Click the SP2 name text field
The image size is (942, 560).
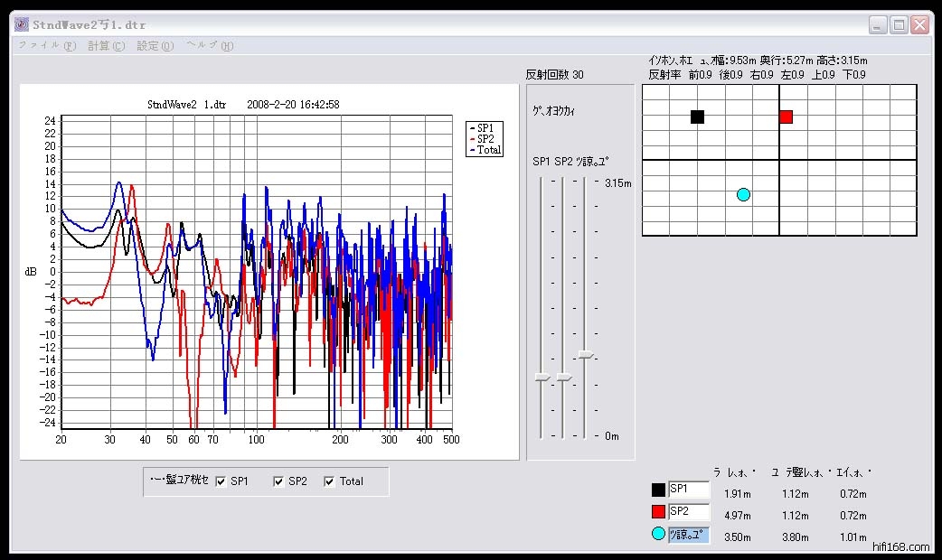coord(689,511)
